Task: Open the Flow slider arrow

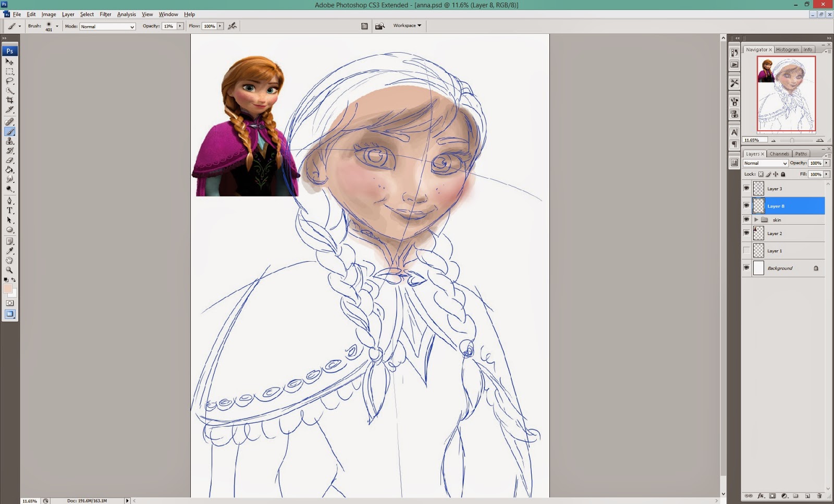Action: (x=220, y=26)
